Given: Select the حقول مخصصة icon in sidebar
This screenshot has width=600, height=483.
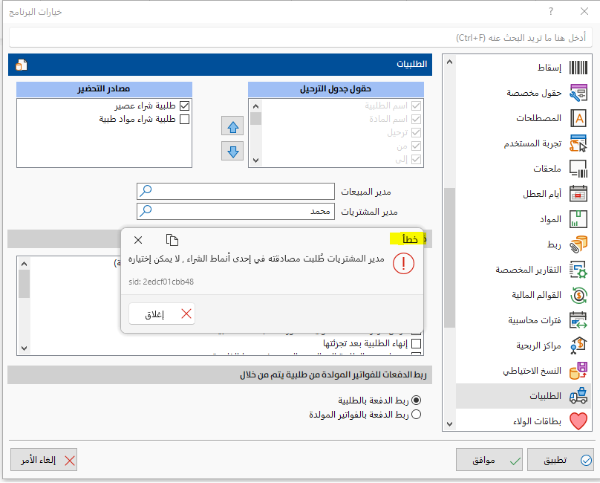Looking at the screenshot, I should coord(578,93).
